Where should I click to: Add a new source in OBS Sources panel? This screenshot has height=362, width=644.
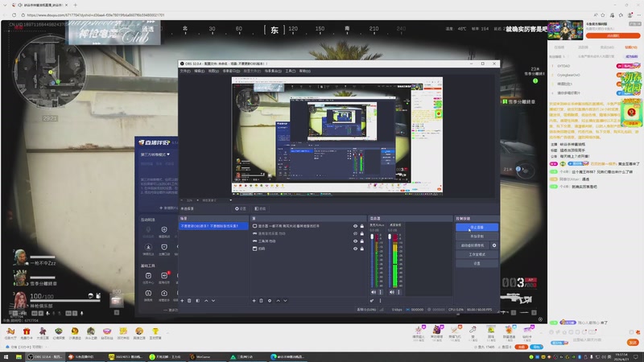tap(254, 301)
